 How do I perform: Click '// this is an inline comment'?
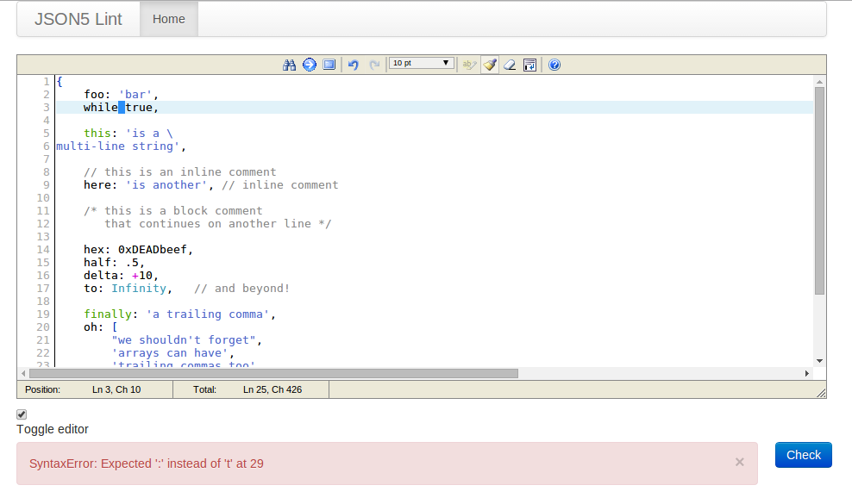180,172
